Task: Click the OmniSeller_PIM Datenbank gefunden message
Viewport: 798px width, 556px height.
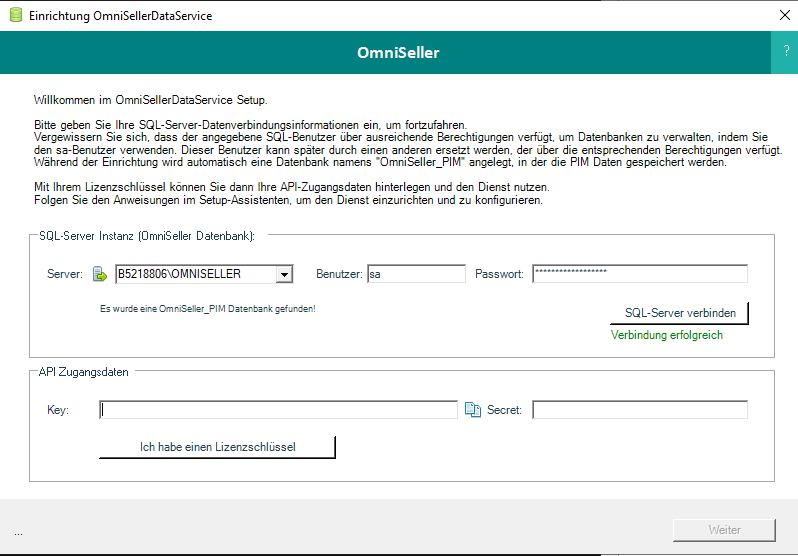Action: pos(208,309)
